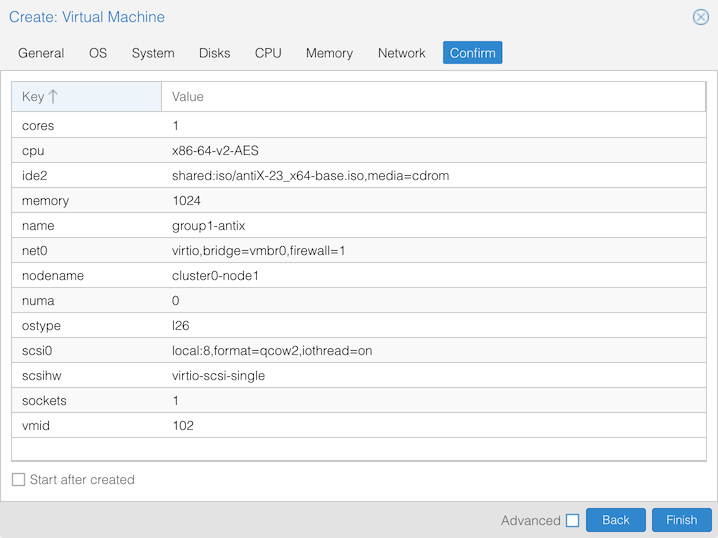Go to the System tab

pos(153,53)
